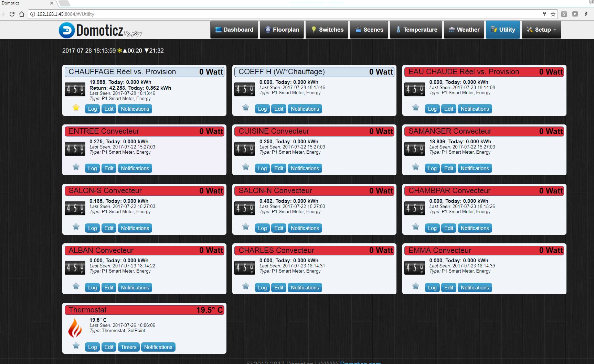Screen dimensions: 594x364
Task: Open Notifications for EAU CHAUDE device
Action: [x=475, y=109]
